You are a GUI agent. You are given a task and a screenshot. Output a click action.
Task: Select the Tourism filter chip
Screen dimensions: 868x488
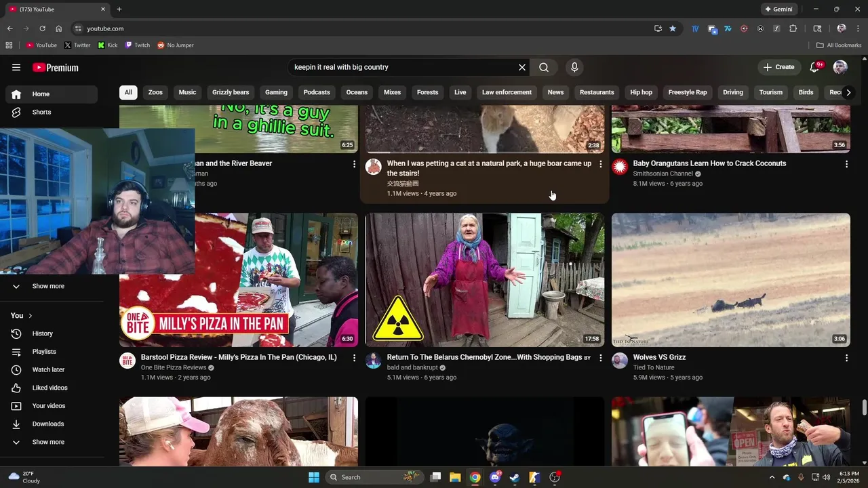770,92
